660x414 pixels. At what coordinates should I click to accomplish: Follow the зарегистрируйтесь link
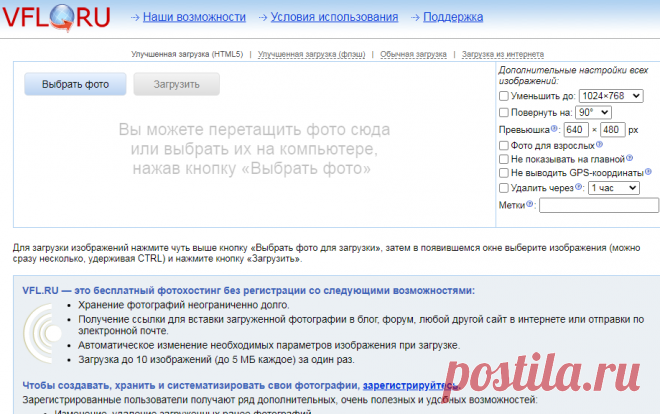410,385
